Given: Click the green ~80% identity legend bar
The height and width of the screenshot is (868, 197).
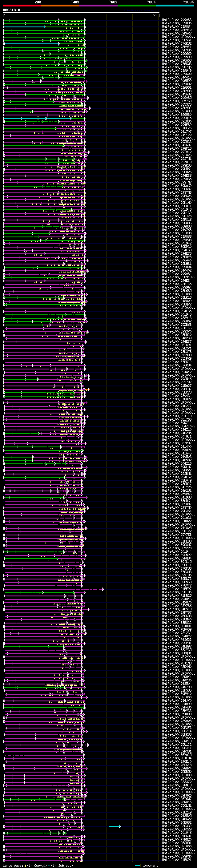Looking at the screenshot, I should pyautogui.click(x=137, y=6).
